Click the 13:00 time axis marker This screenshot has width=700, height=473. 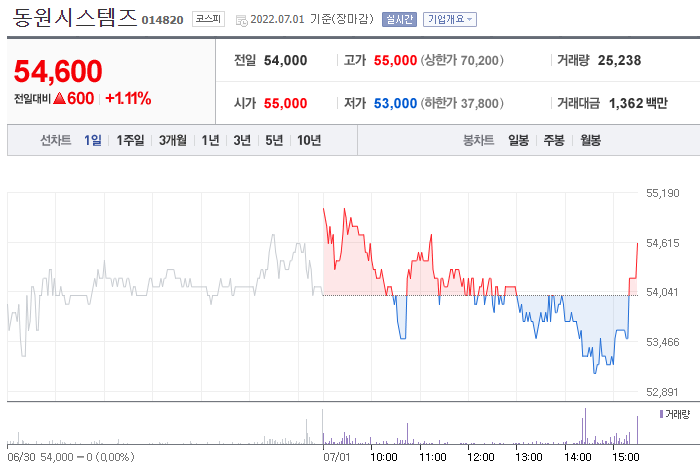click(529, 457)
